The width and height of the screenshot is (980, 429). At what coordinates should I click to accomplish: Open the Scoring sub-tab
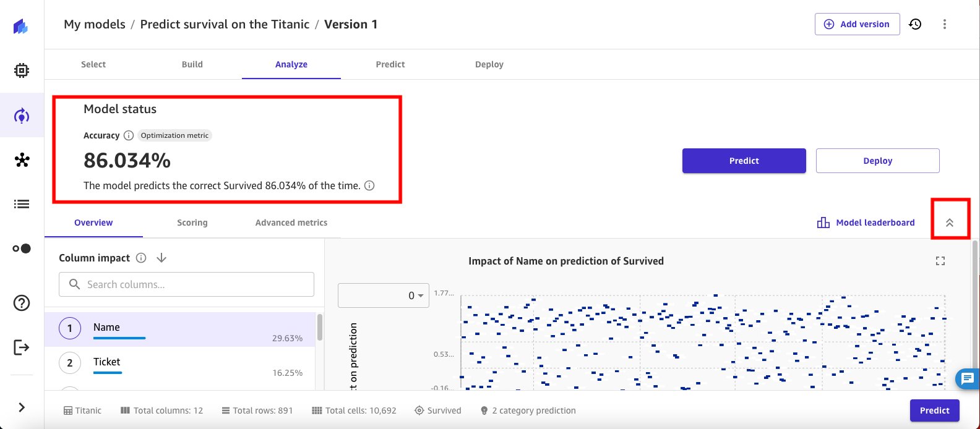(192, 223)
